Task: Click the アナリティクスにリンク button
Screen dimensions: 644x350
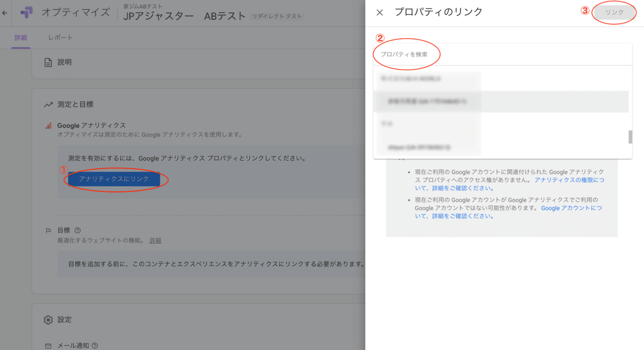Action: pyautogui.click(x=114, y=180)
